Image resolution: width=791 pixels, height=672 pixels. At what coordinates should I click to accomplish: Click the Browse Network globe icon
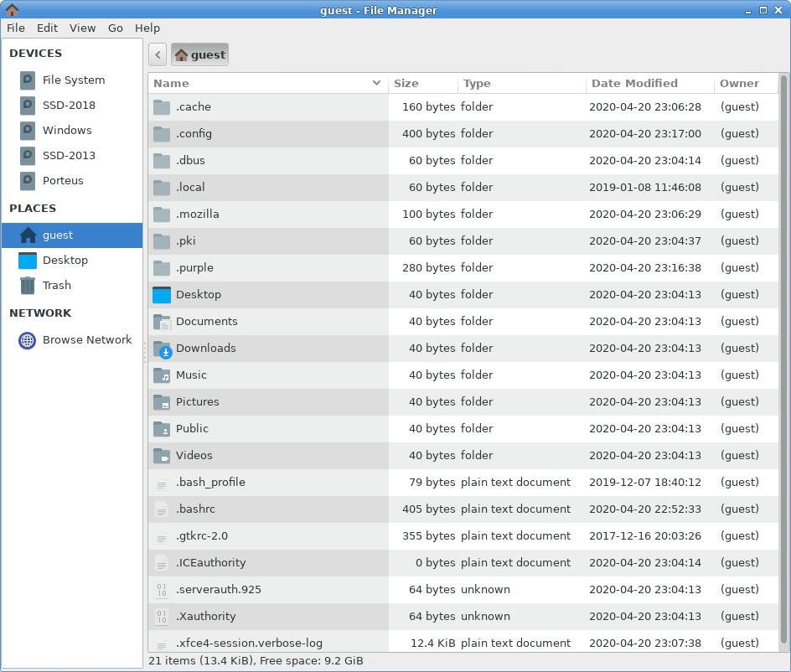click(28, 340)
